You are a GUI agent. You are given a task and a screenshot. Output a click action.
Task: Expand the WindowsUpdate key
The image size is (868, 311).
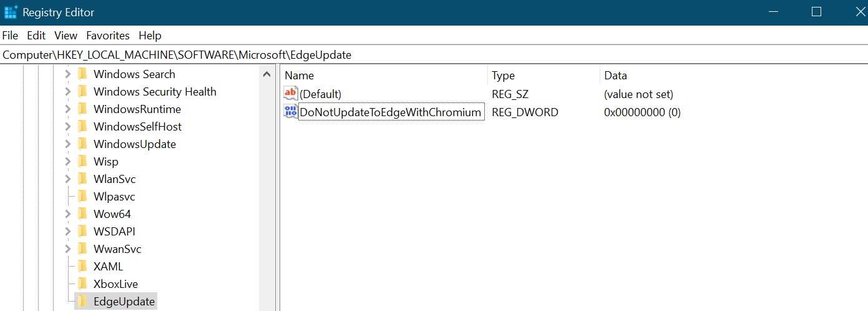67,144
